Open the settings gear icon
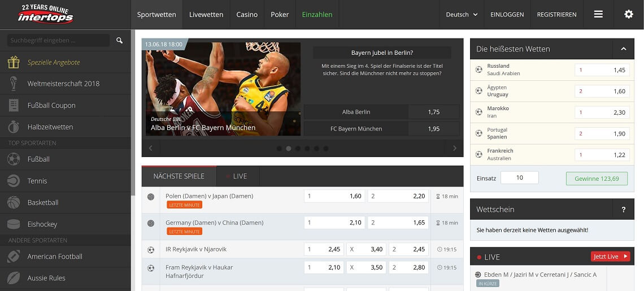Image resolution: width=644 pixels, height=291 pixels. [x=628, y=14]
